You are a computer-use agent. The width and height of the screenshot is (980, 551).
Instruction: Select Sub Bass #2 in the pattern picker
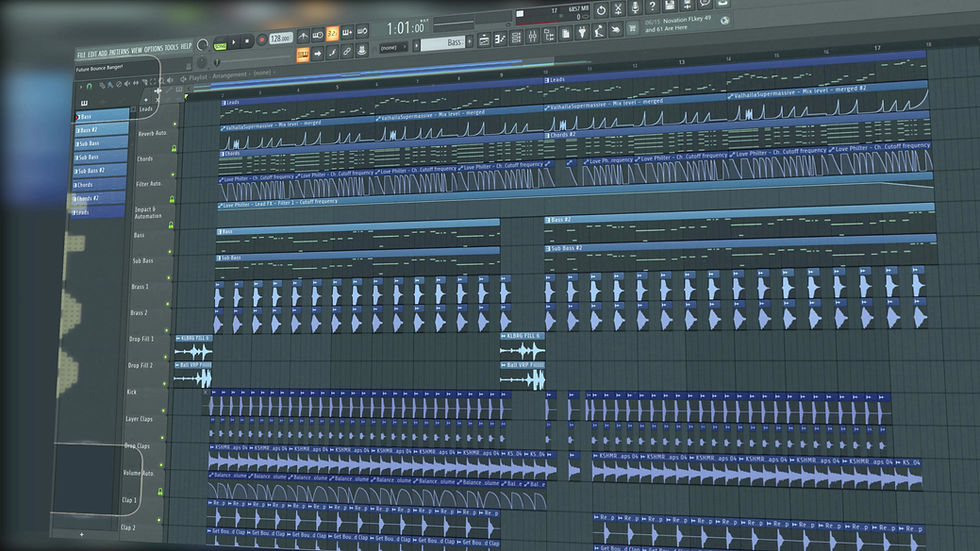100,170
